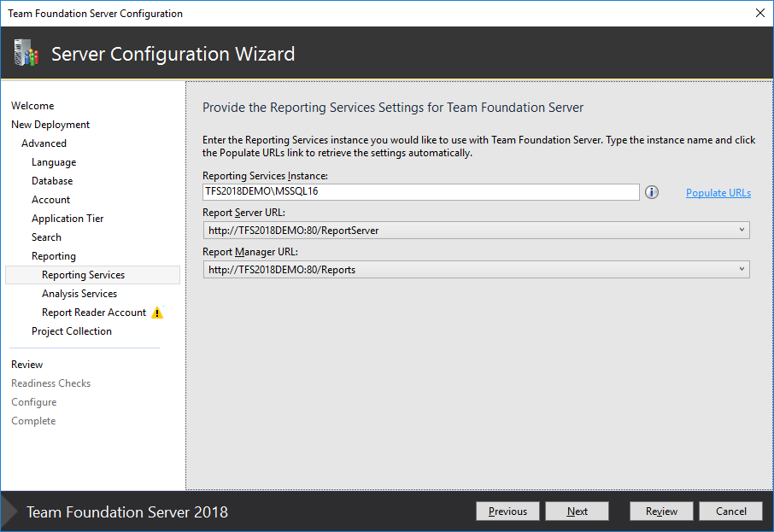Viewport: 774px width, 532px height.
Task: Navigate to the Application Tier step
Action: pos(67,219)
